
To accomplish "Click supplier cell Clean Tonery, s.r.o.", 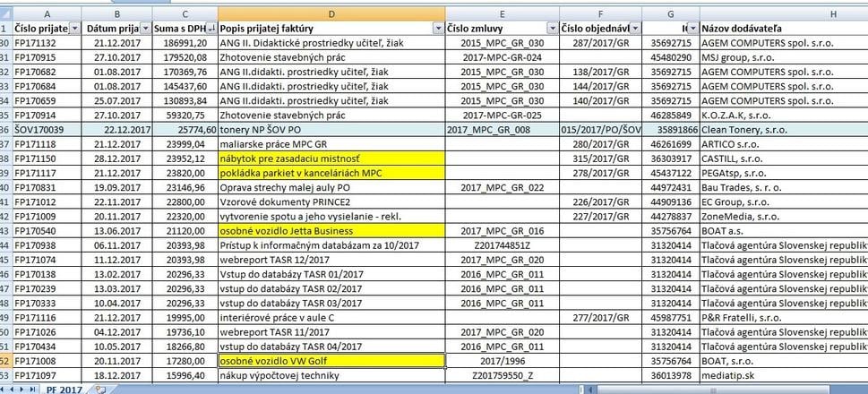I will [783, 130].
